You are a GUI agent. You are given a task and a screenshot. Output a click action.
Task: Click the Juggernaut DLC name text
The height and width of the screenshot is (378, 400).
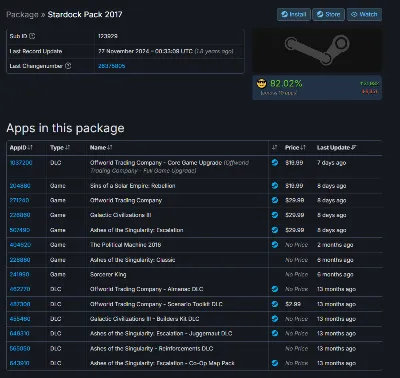click(x=161, y=333)
